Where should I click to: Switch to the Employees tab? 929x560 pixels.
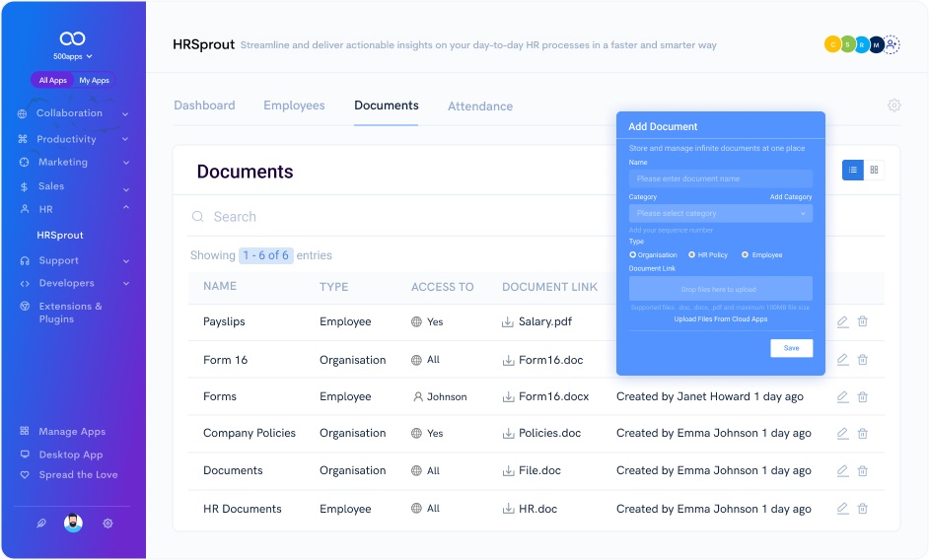[295, 105]
